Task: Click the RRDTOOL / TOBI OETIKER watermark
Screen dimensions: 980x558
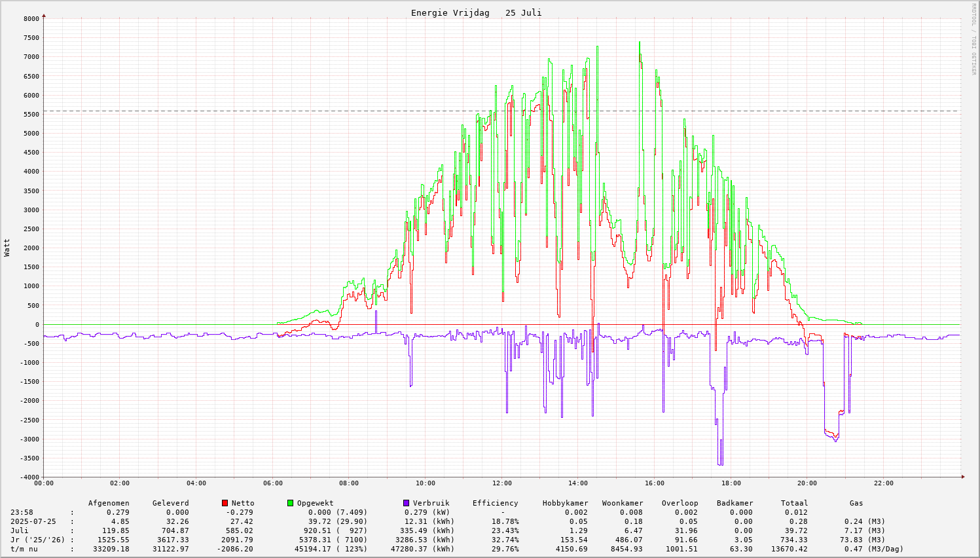Action: point(973,38)
